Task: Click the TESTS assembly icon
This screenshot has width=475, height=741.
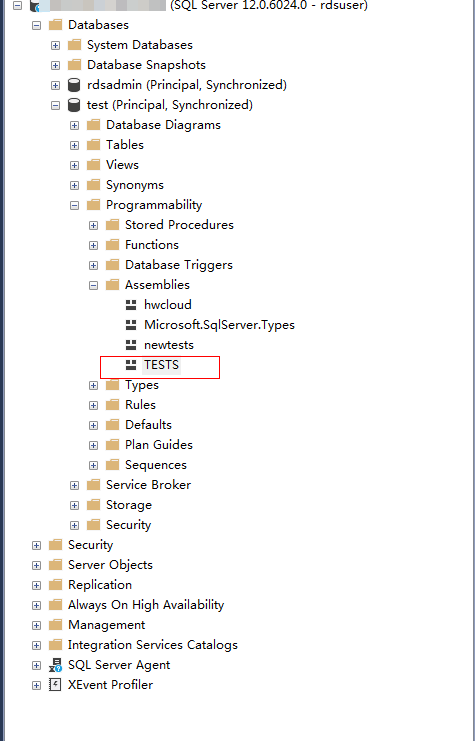Action: [131, 365]
